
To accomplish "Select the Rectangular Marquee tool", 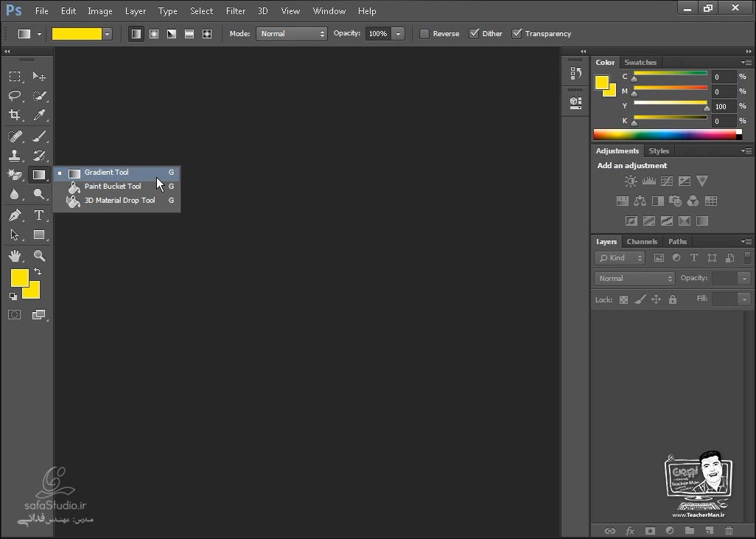I will click(15, 76).
